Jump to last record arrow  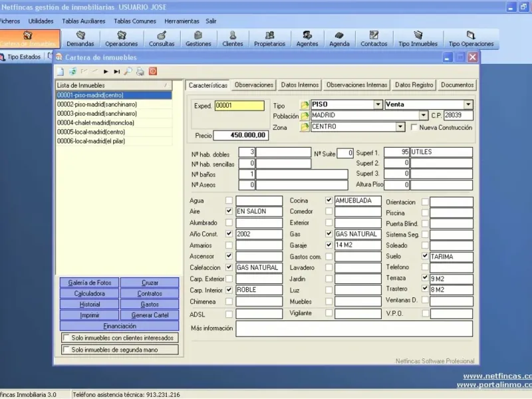(117, 71)
